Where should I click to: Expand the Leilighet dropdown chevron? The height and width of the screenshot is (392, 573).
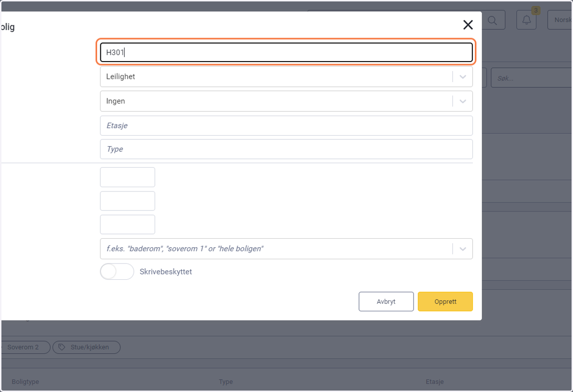coord(463,76)
